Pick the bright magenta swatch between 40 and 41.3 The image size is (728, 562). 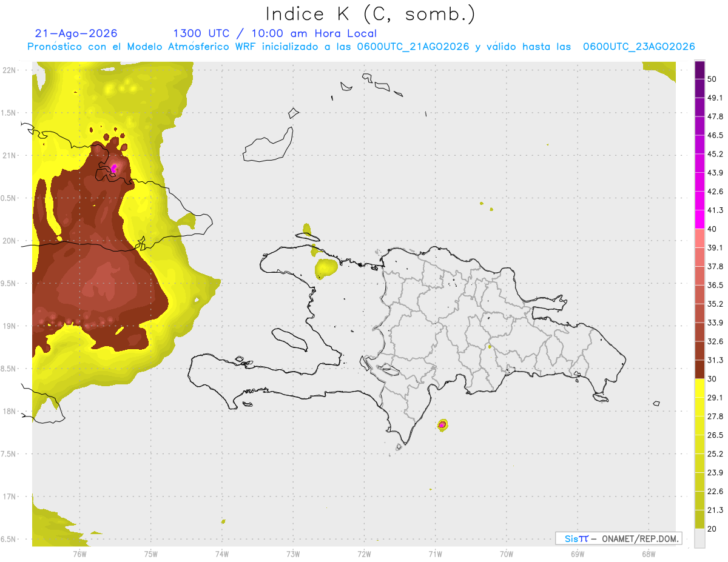coord(700,219)
